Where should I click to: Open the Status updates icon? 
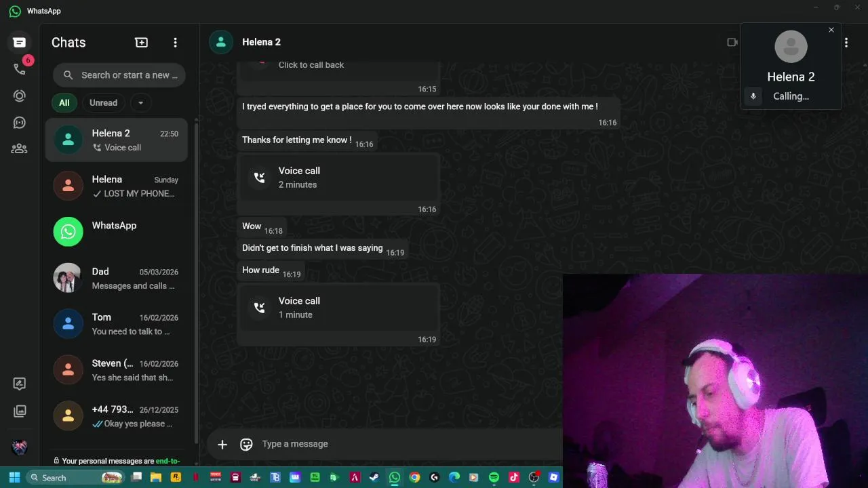tap(20, 96)
